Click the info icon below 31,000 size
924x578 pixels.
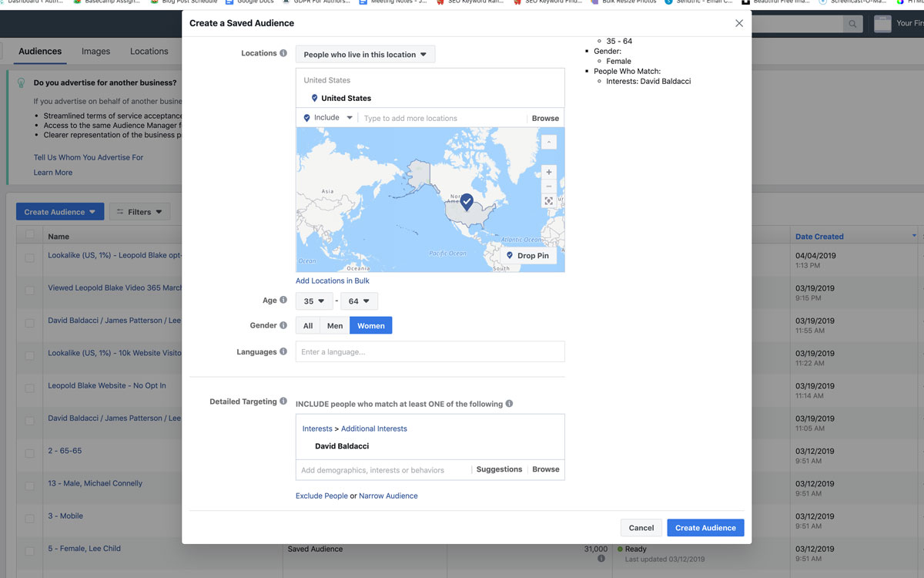tap(601, 558)
